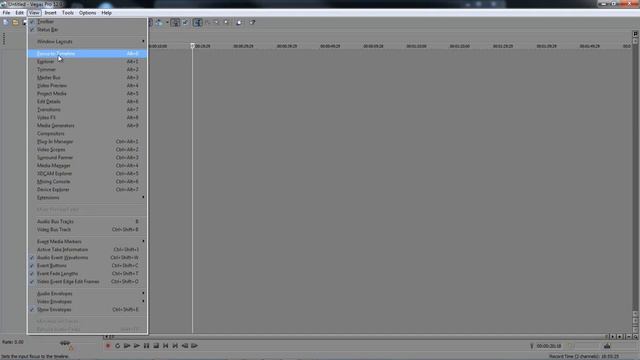
Task: Open the Insert menu
Action: (51, 13)
